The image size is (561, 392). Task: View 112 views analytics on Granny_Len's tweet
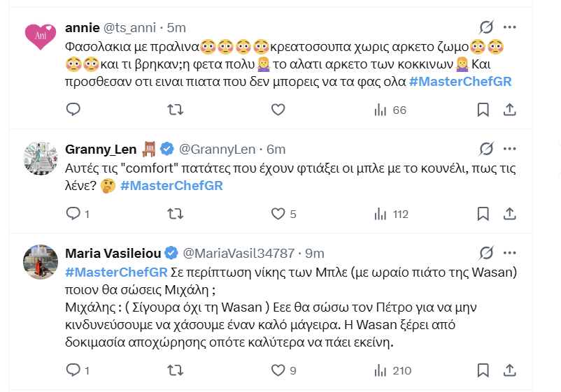coord(391,215)
